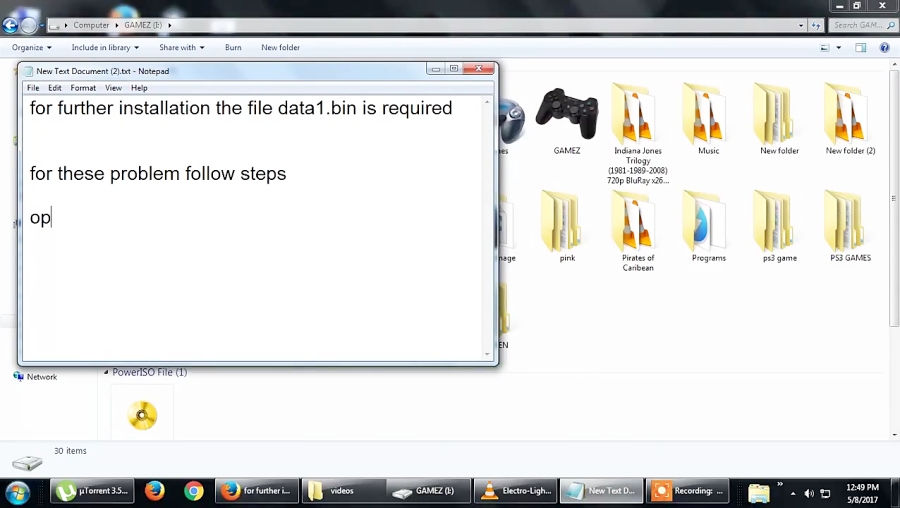
Task: Click the arrow after Computer in breadcrumb
Action: (117, 25)
